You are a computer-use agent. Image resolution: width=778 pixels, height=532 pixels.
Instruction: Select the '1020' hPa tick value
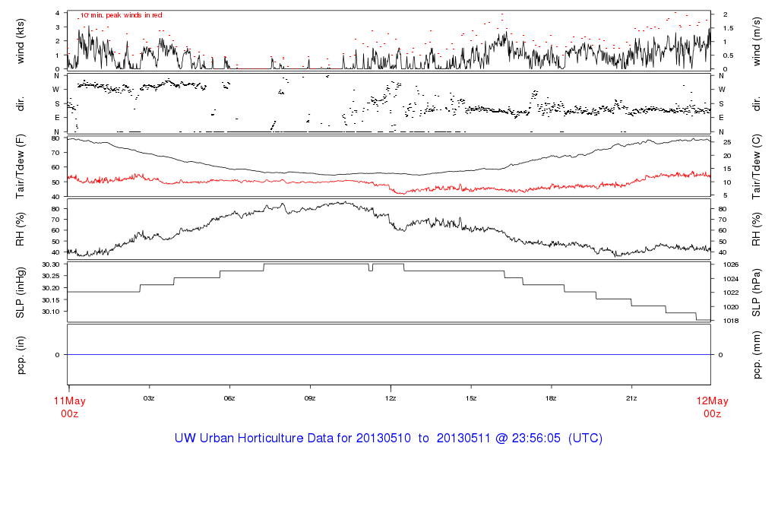pyautogui.click(x=730, y=307)
